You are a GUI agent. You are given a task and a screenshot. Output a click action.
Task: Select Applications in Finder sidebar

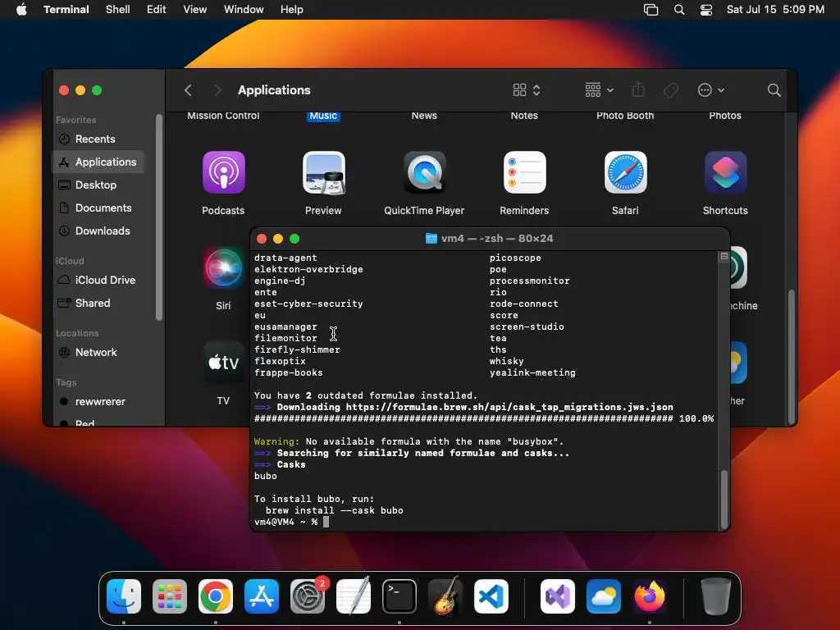(x=98, y=162)
